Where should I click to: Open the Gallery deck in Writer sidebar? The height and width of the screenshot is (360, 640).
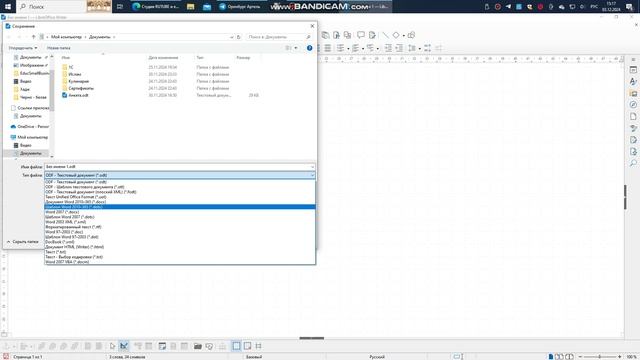pyautogui.click(x=633, y=93)
